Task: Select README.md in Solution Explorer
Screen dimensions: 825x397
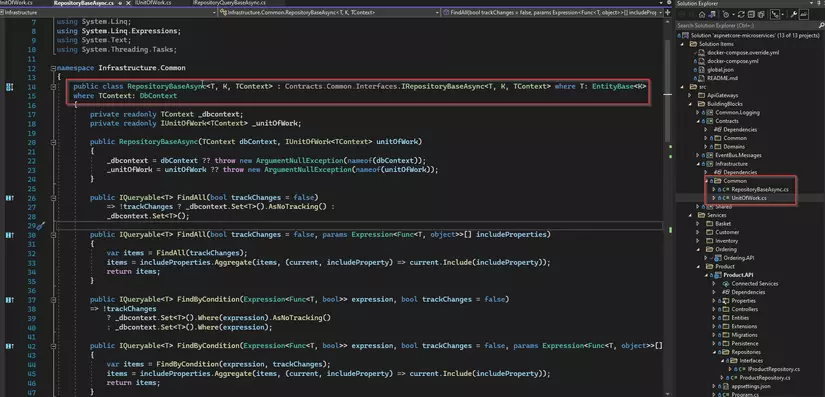Action: coord(722,78)
